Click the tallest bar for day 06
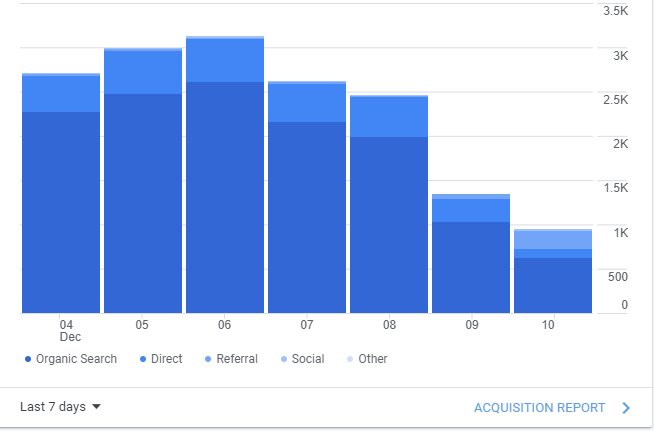 [x=225, y=175]
